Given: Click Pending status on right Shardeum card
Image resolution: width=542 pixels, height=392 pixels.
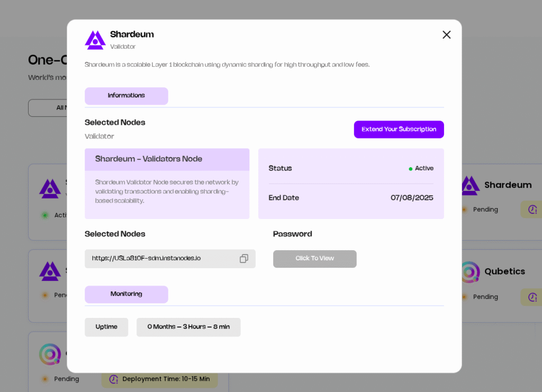Looking at the screenshot, I should pyautogui.click(x=481, y=209).
